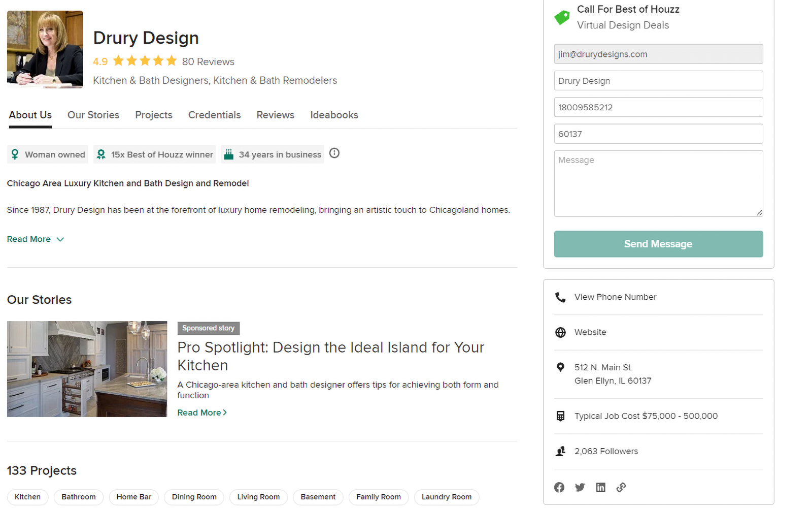Click the green deals tag icon
This screenshot has height=508, width=812.
[562, 17]
